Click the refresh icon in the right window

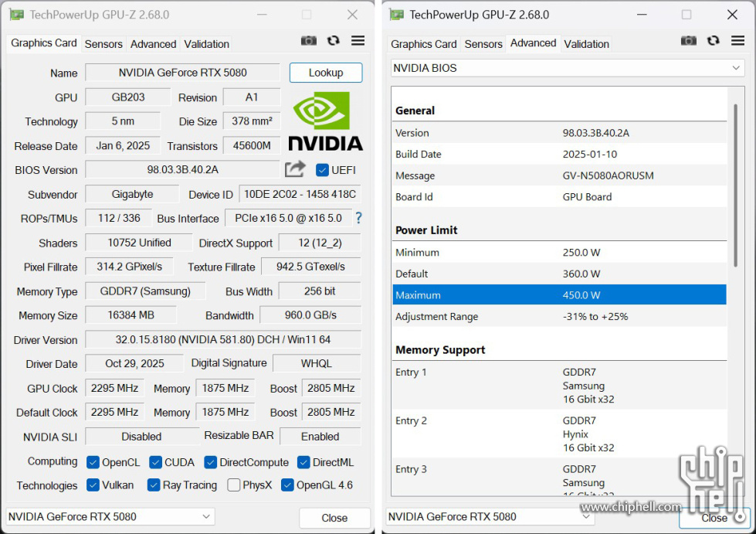click(714, 41)
